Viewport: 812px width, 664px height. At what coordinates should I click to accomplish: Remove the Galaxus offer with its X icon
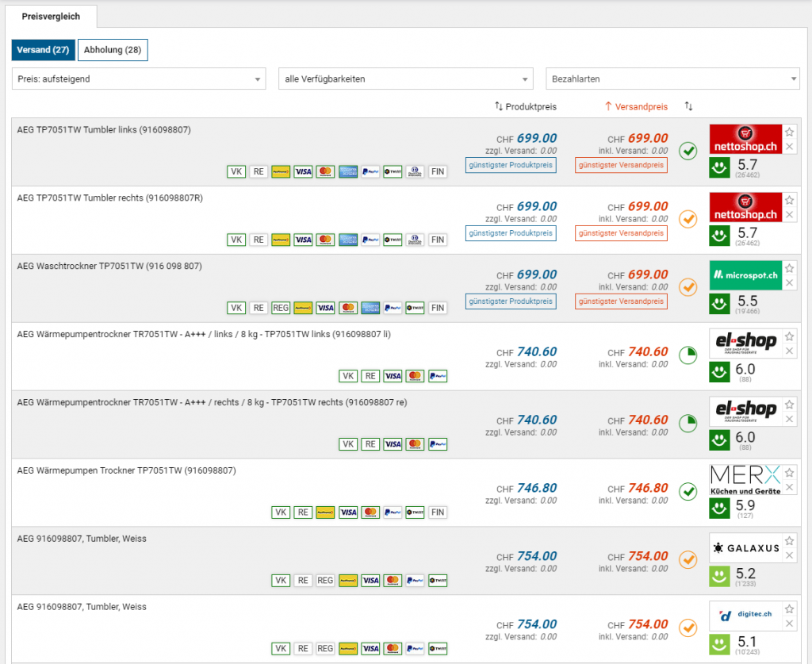(x=789, y=555)
